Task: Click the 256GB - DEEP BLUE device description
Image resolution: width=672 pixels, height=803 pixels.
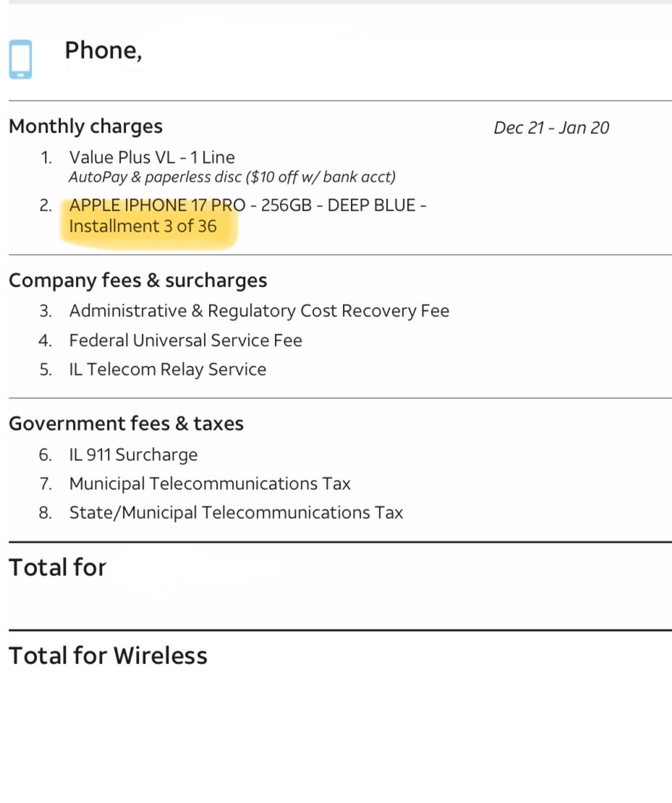Action: 339,205
